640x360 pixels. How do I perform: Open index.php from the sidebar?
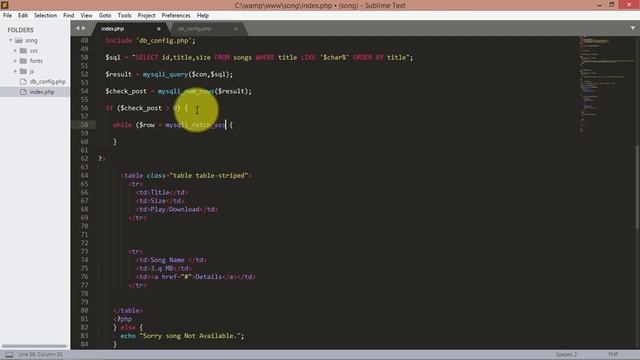[42, 92]
